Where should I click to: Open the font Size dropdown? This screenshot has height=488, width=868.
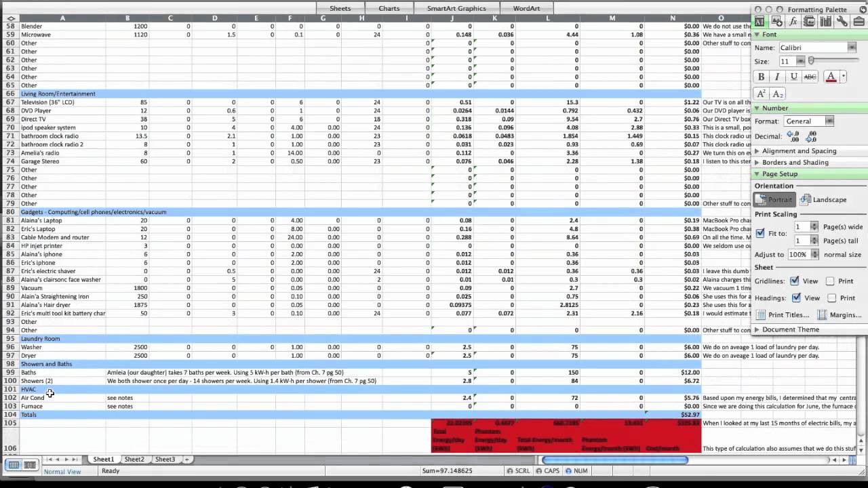(x=800, y=61)
